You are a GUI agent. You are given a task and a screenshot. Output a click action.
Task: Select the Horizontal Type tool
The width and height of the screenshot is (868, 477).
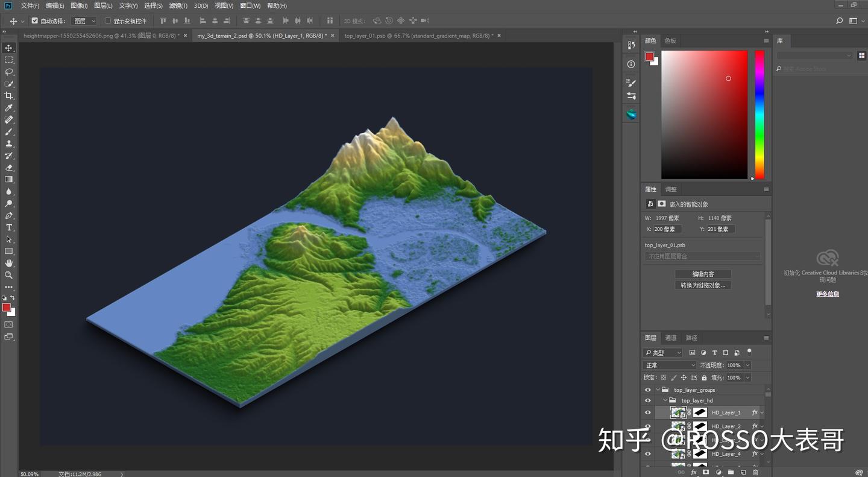(x=9, y=227)
